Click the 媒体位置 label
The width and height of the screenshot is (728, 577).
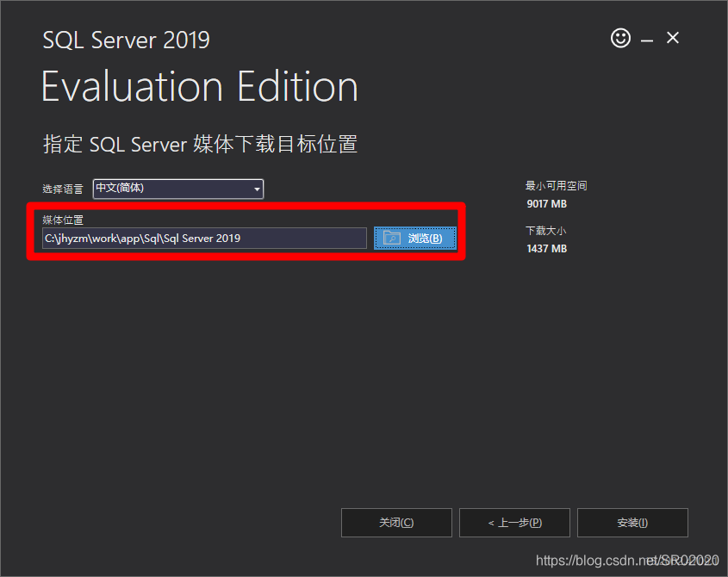(63, 220)
